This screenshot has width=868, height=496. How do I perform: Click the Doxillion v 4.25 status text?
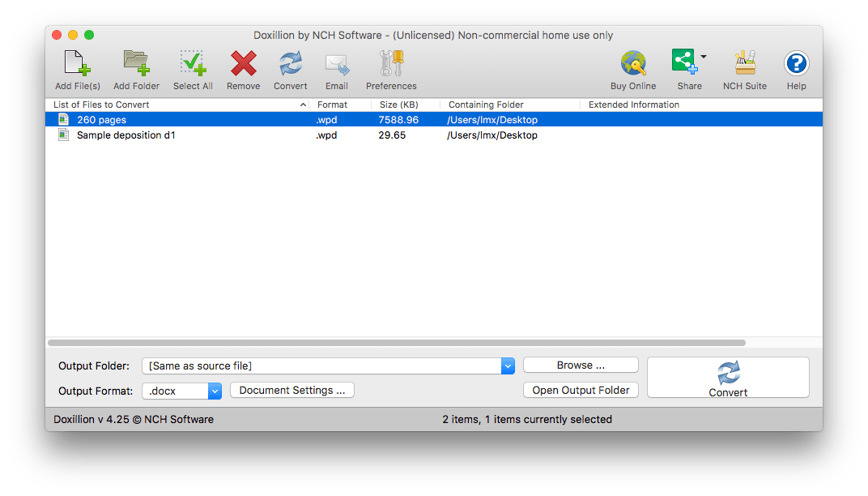point(134,420)
